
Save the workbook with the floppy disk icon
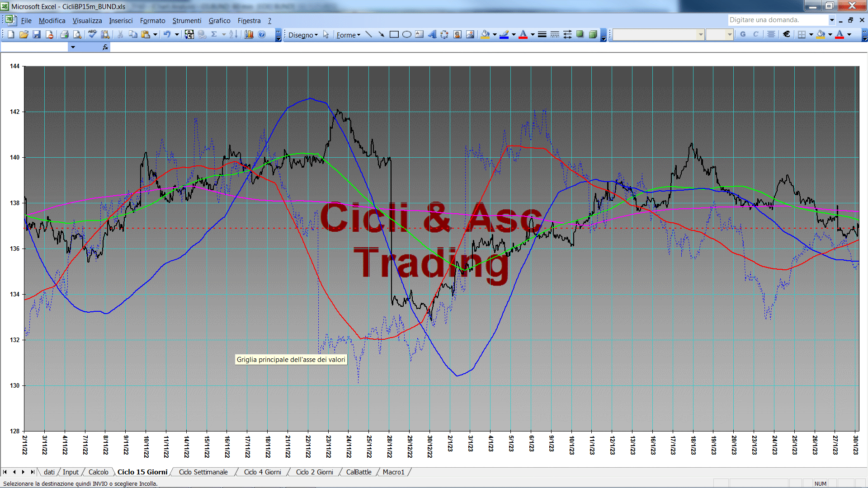coord(37,34)
